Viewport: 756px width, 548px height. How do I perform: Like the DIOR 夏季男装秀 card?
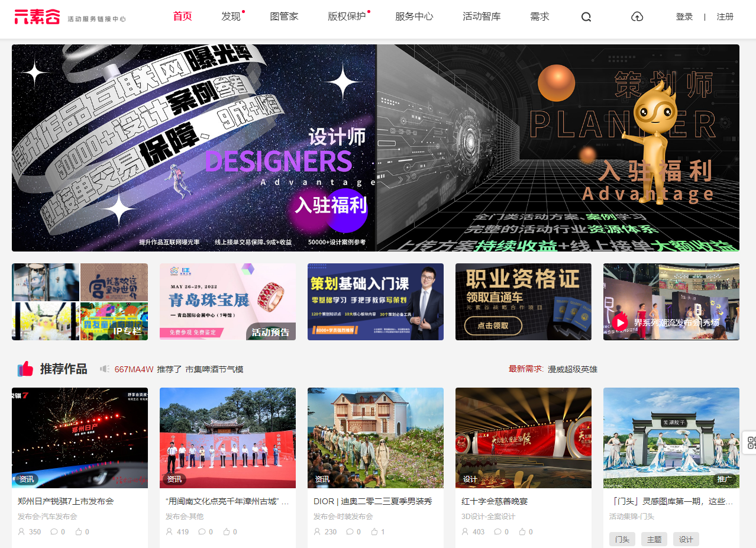[374, 531]
